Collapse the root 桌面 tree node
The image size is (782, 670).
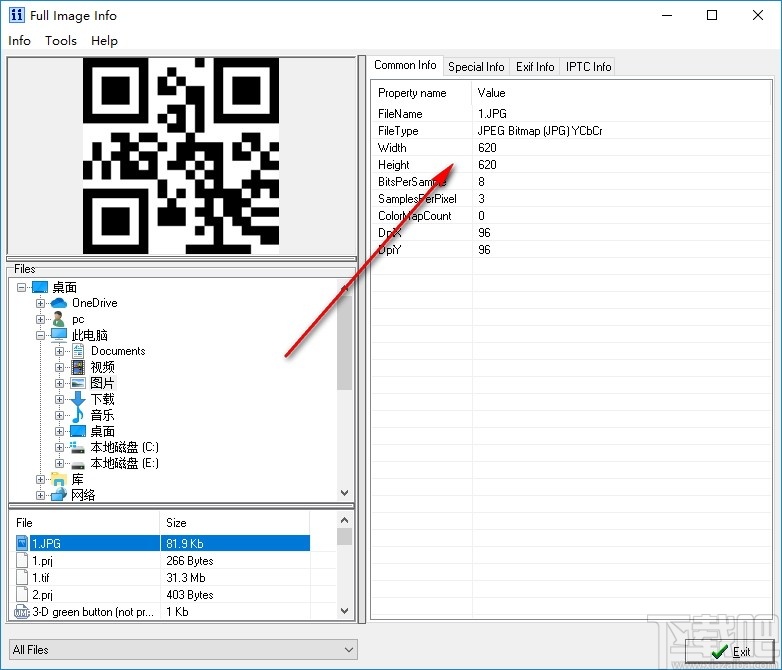coord(21,287)
